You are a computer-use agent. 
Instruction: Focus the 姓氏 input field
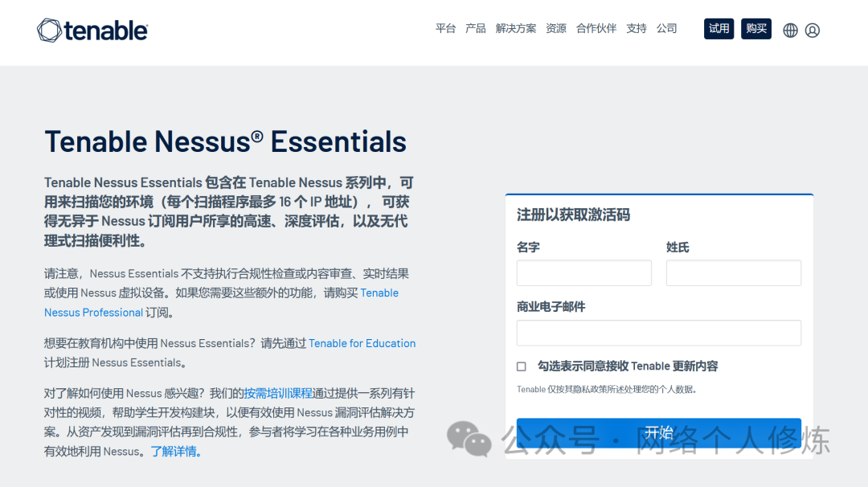734,272
